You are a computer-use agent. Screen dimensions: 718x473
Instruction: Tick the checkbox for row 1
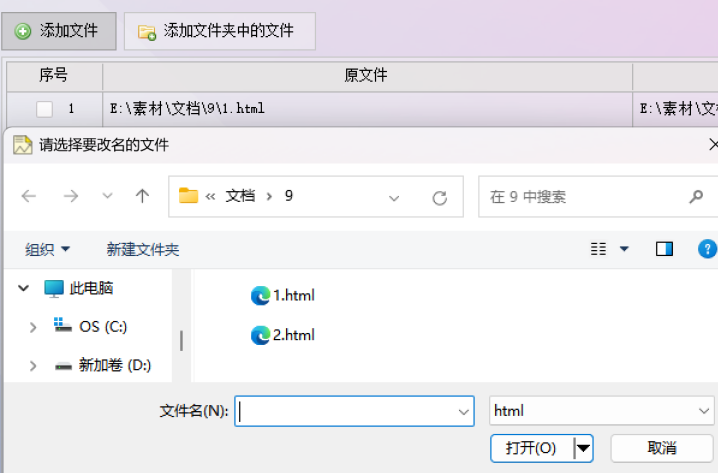pyautogui.click(x=44, y=109)
